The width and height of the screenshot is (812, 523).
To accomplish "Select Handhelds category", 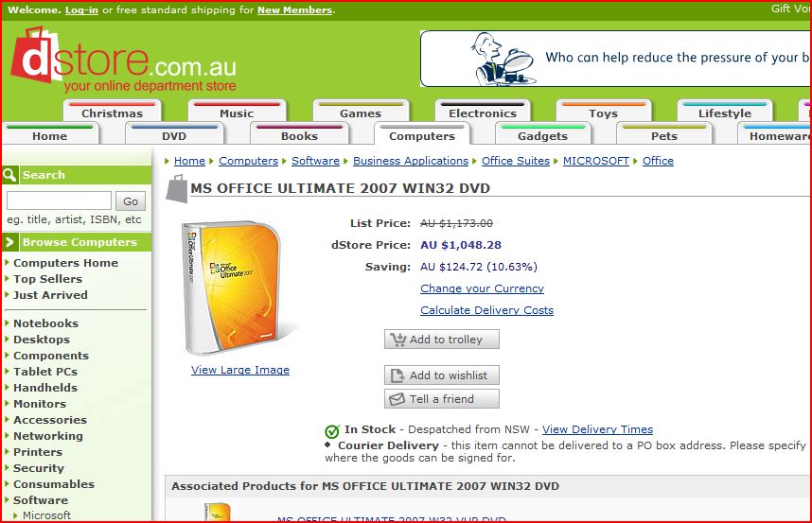I will (x=45, y=388).
